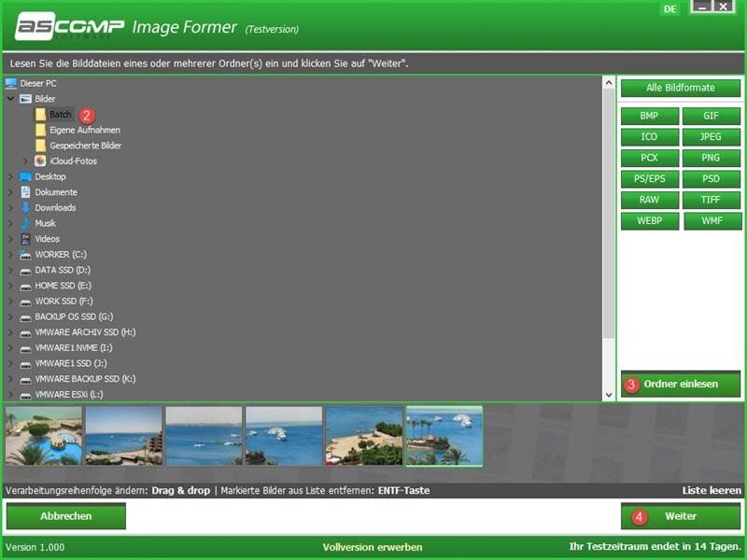
Task: Select the Musik note icon
Action: click(x=25, y=223)
